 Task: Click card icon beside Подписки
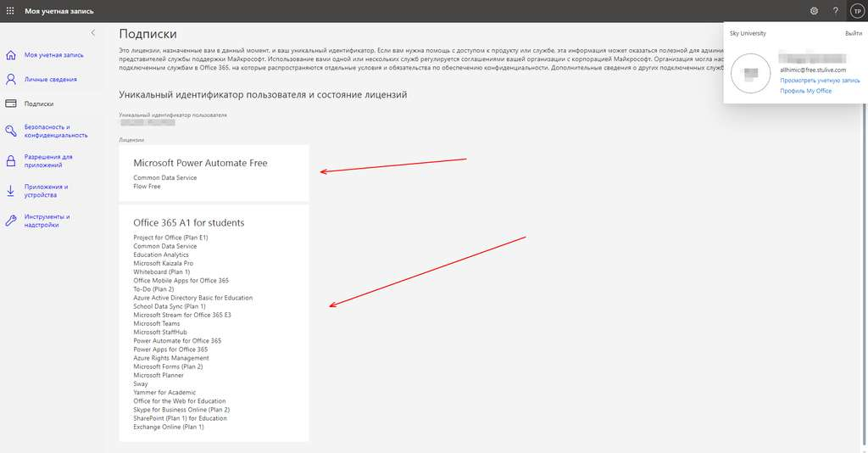pyautogui.click(x=10, y=103)
